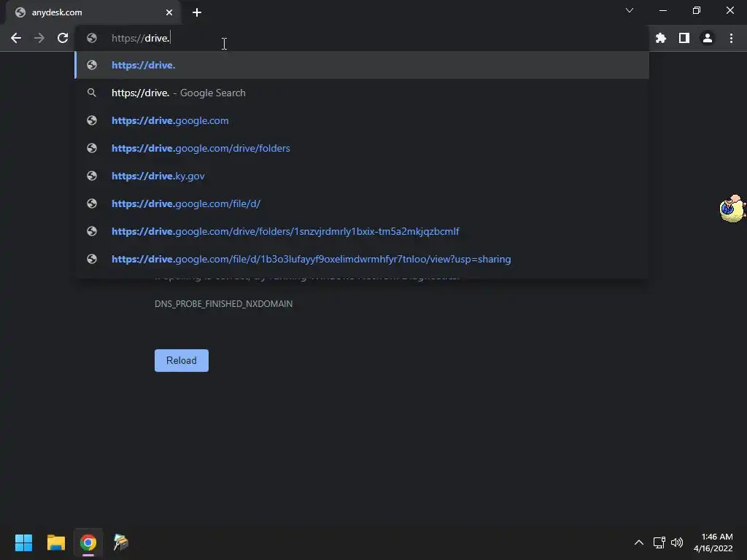Choose the view?usp=sharing file suggestion
This screenshot has width=747, height=560.
(x=362, y=259)
